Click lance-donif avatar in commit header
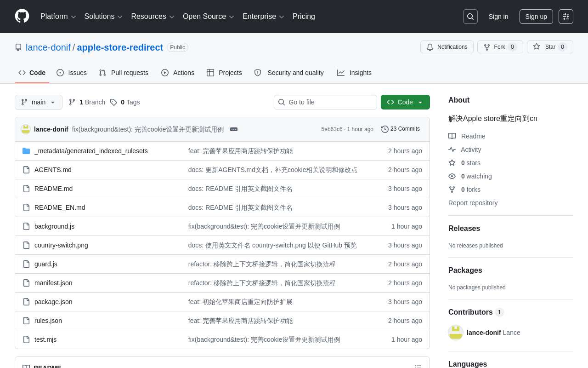The width and height of the screenshot is (588, 368). point(26,129)
